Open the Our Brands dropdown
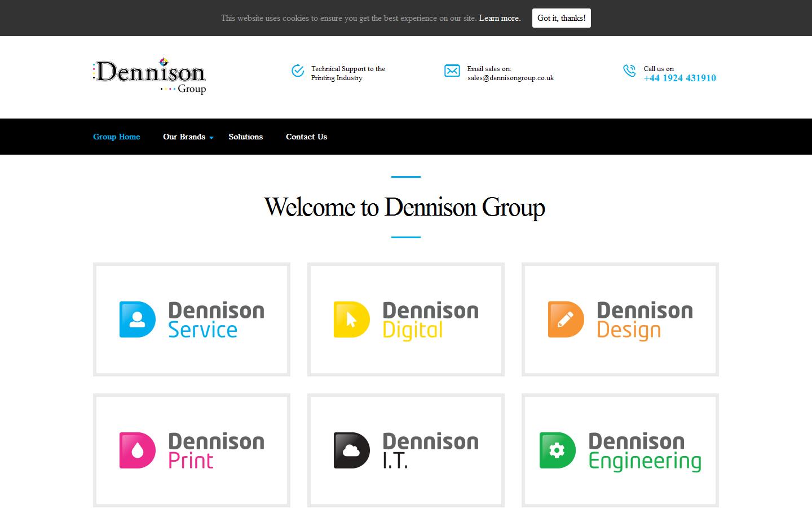Image resolution: width=812 pixels, height=508 pixels. point(184,137)
